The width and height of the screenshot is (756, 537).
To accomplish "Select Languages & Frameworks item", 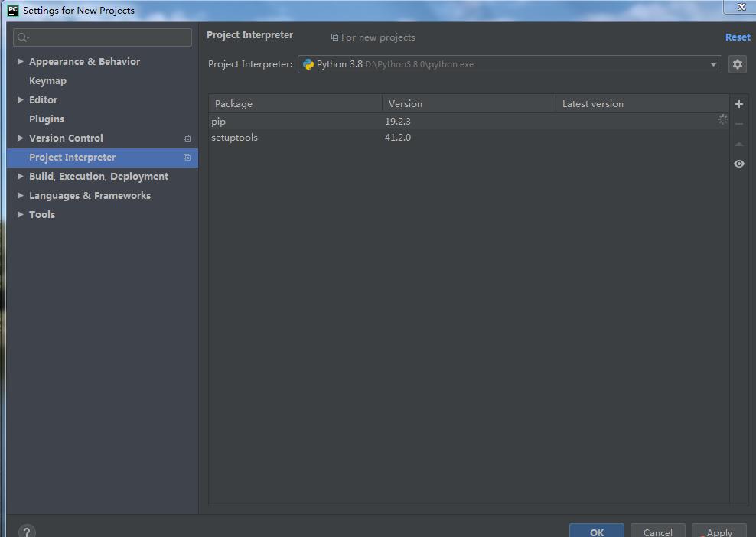I will [90, 195].
